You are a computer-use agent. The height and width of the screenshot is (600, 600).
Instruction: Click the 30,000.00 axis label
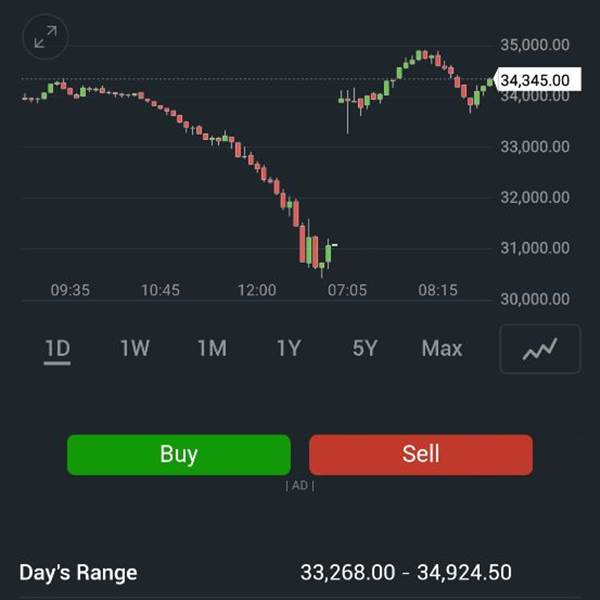pyautogui.click(x=534, y=299)
